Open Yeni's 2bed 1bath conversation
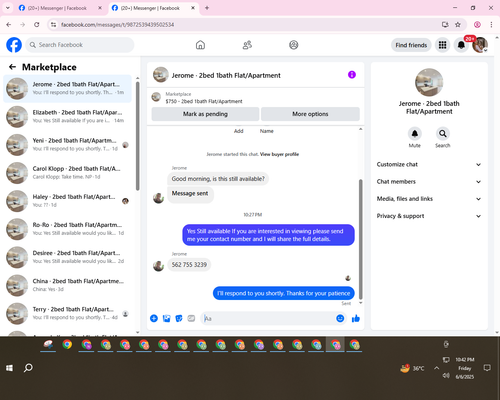 67,145
